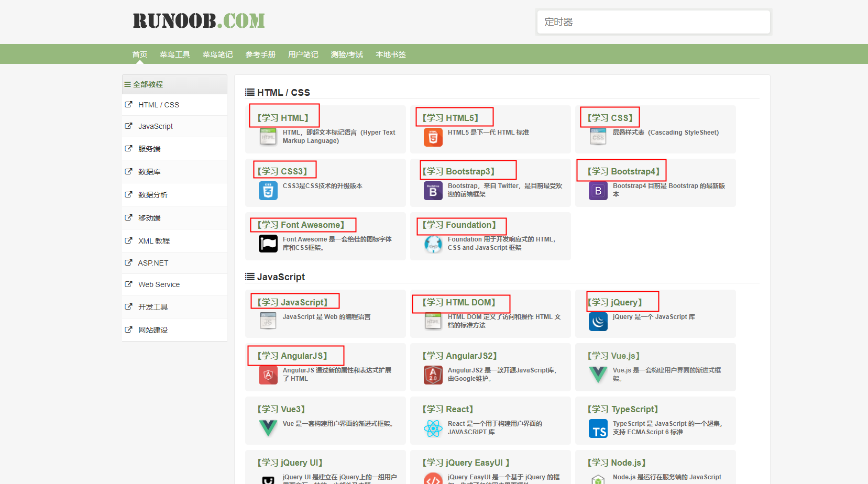The width and height of the screenshot is (868, 484).
Task: Click the jQuery swirl icon
Action: (598, 322)
